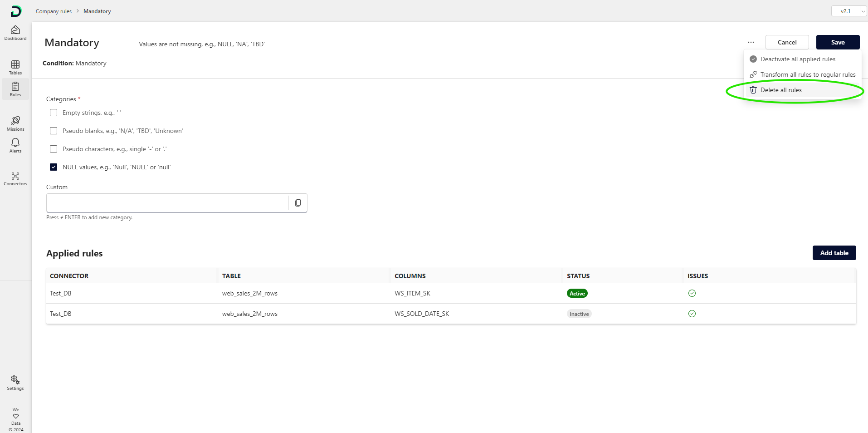Select Deactivate all applied rules
The width and height of the screenshot is (868, 433).
pos(797,59)
